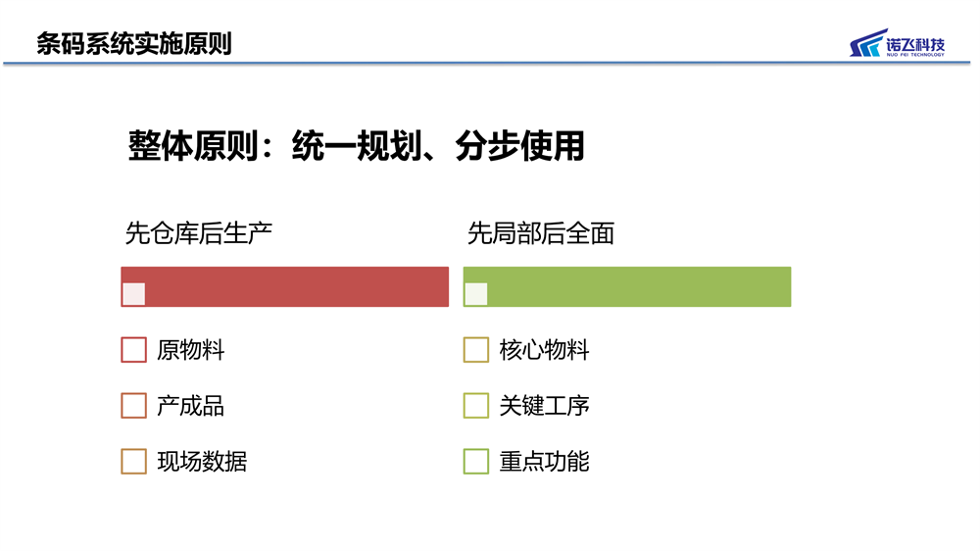Select the slide title 条码系统实施原则
The height and width of the screenshot is (551, 980).
133,44
